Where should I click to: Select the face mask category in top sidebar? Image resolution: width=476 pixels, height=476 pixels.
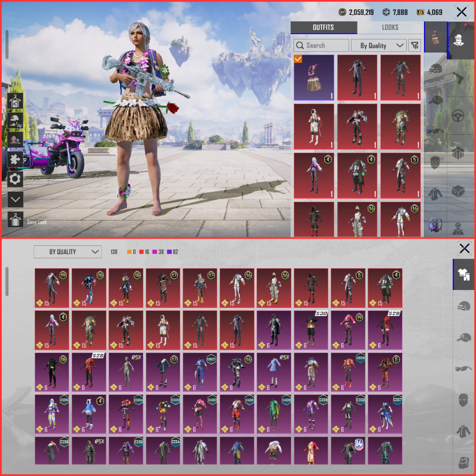tap(435, 163)
